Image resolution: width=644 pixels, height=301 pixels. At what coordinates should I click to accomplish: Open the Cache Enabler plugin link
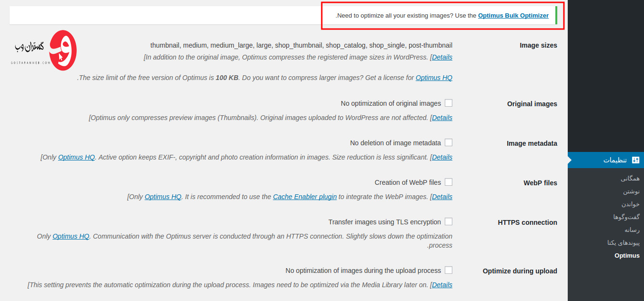pyautogui.click(x=305, y=197)
